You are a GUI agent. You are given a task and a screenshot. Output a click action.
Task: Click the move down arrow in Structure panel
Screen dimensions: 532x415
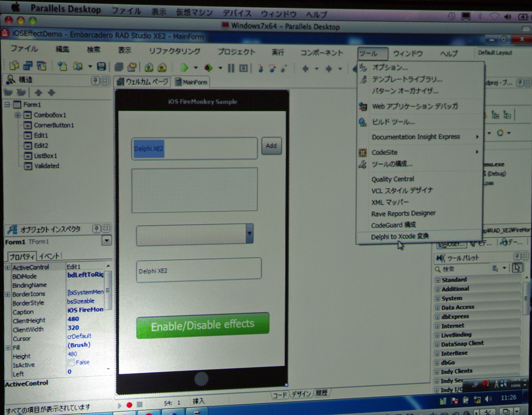coord(51,92)
